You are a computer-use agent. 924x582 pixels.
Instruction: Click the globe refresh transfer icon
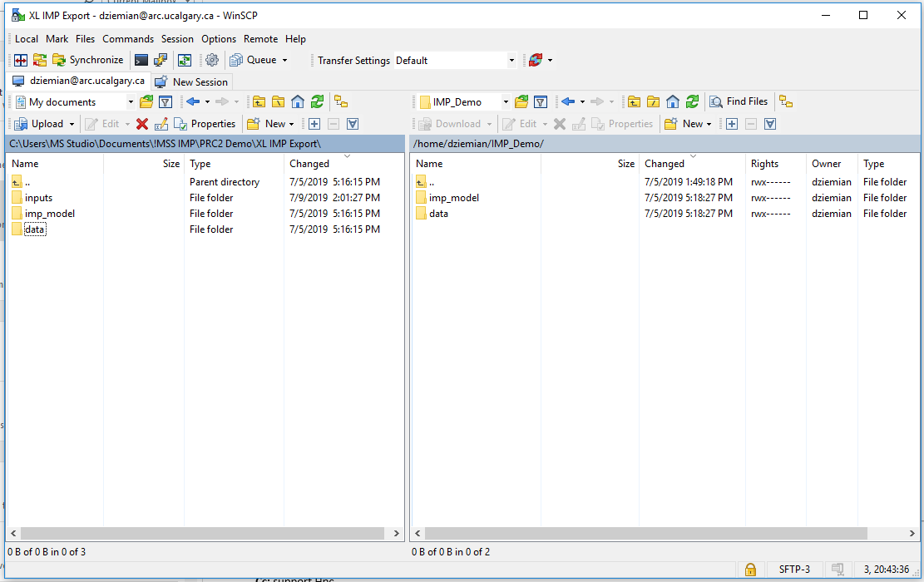[x=536, y=60]
